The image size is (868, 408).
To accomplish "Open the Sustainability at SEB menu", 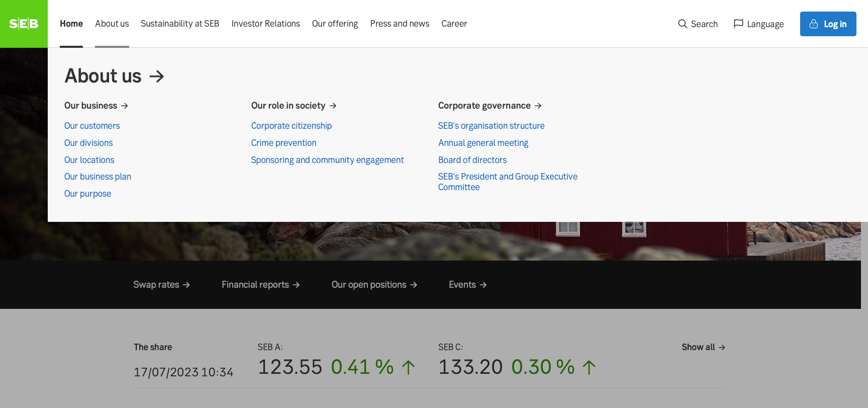I will [x=180, y=24].
